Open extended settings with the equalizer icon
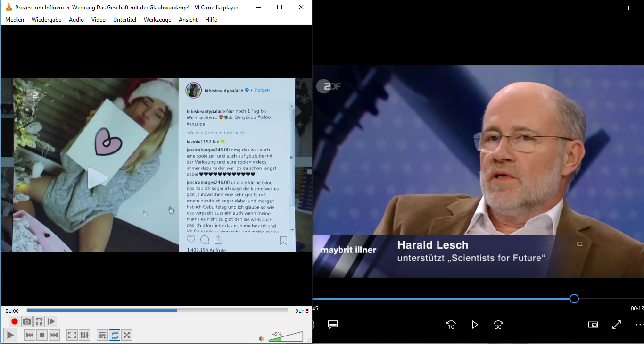The image size is (644, 344). [84, 335]
